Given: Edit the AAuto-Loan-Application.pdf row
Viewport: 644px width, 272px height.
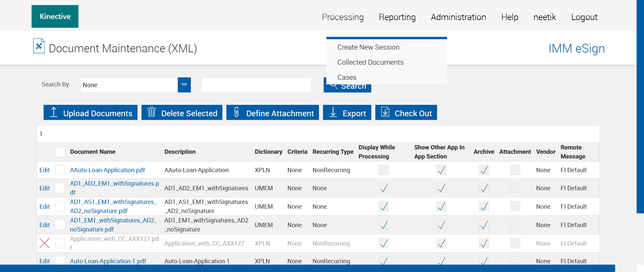Looking at the screenshot, I should 45,170.
